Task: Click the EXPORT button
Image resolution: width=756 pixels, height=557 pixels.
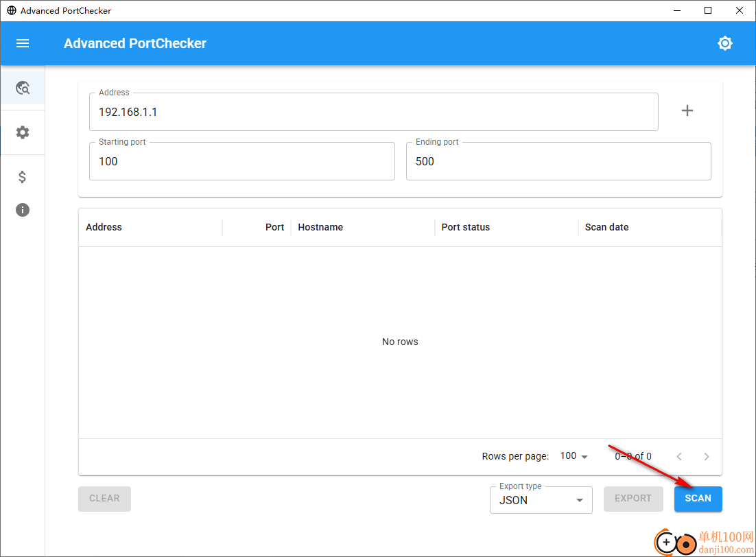Action: (x=633, y=499)
